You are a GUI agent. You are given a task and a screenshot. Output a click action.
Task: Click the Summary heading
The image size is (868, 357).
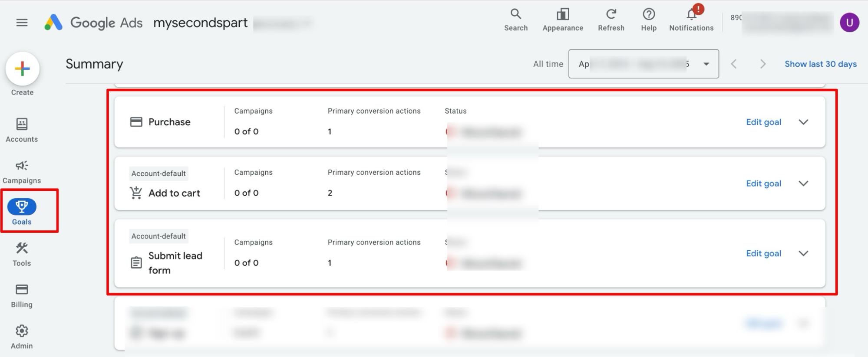click(94, 64)
